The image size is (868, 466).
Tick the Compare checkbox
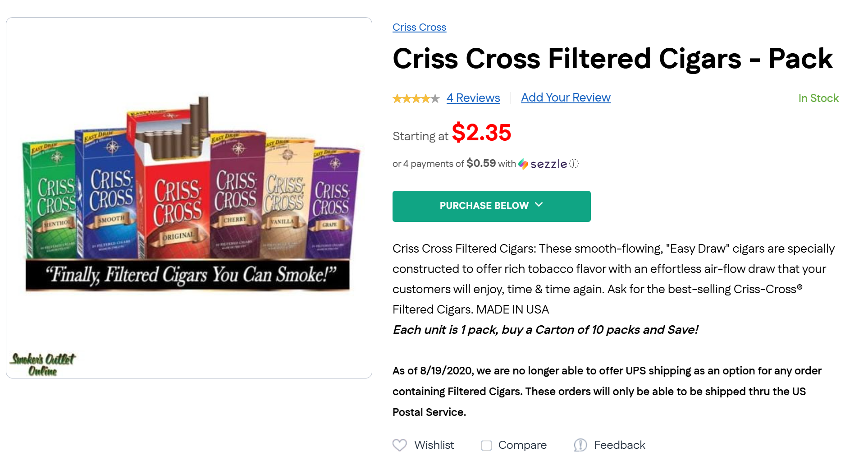tap(486, 446)
